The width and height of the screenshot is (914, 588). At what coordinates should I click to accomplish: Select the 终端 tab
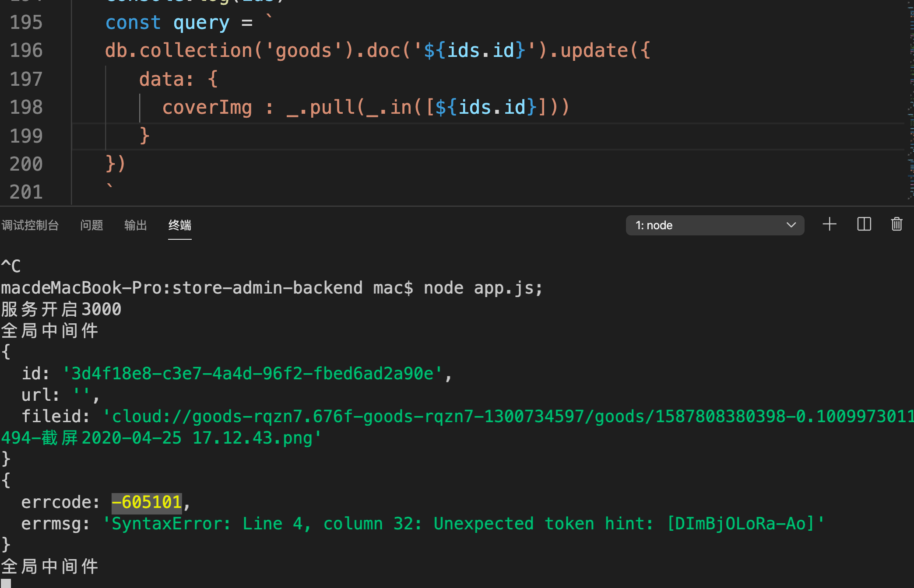[x=179, y=225]
